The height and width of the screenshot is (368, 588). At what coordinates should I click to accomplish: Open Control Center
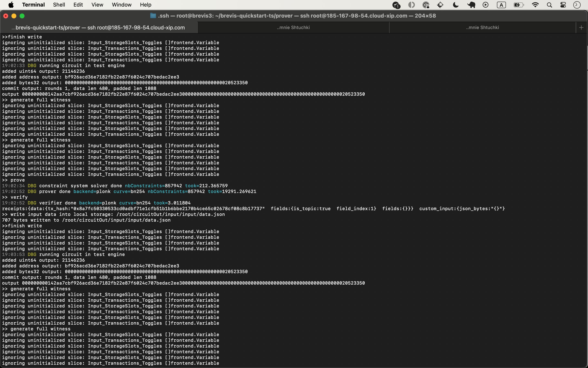tap(563, 5)
